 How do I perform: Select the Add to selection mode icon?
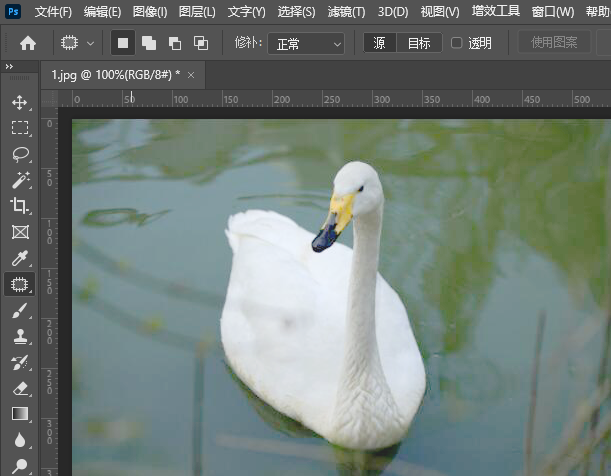point(149,43)
